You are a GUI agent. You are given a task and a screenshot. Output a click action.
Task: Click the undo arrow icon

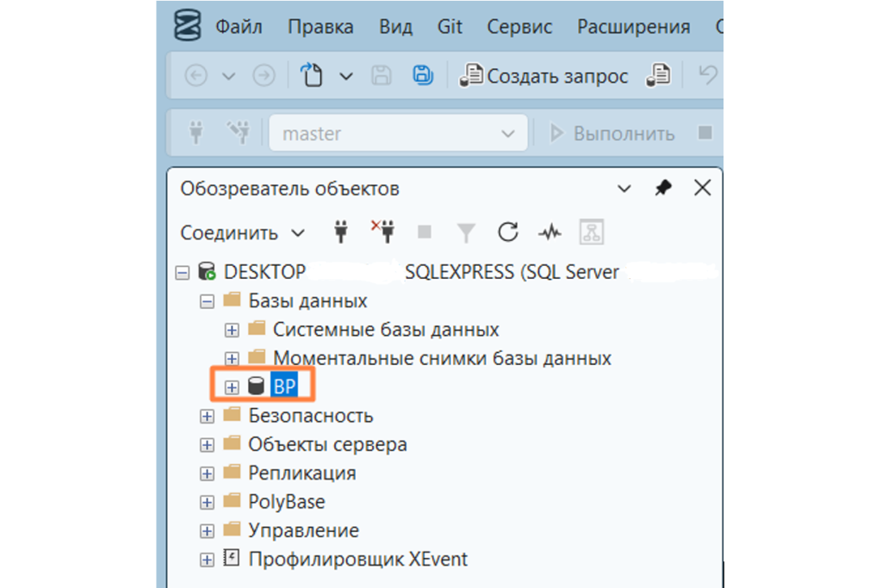(708, 75)
